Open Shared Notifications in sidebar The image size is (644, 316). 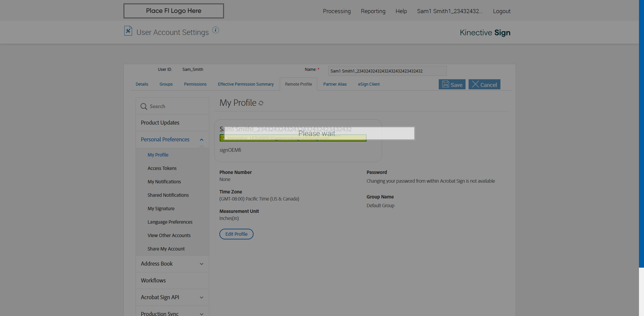[x=168, y=195]
